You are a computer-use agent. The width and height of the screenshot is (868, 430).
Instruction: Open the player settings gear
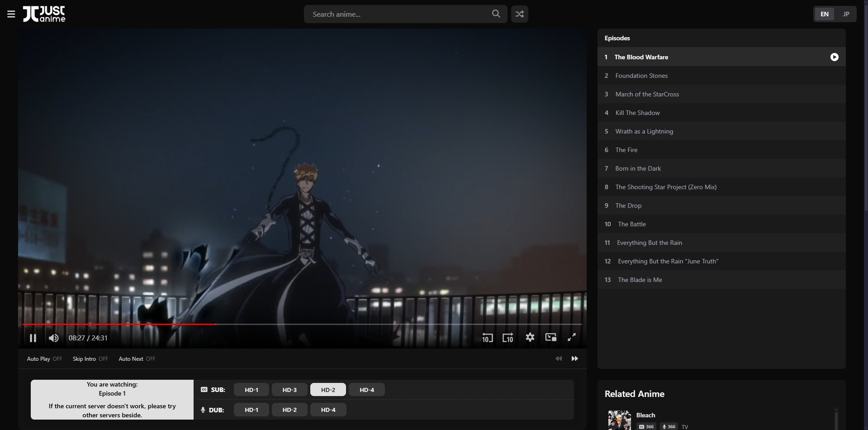click(x=530, y=337)
